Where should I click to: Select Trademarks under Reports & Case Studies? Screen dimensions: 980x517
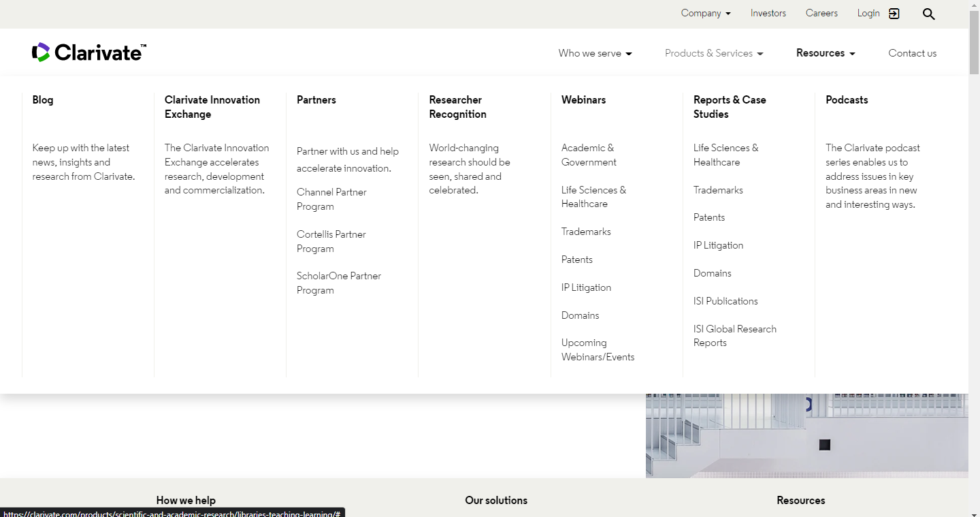(x=718, y=190)
